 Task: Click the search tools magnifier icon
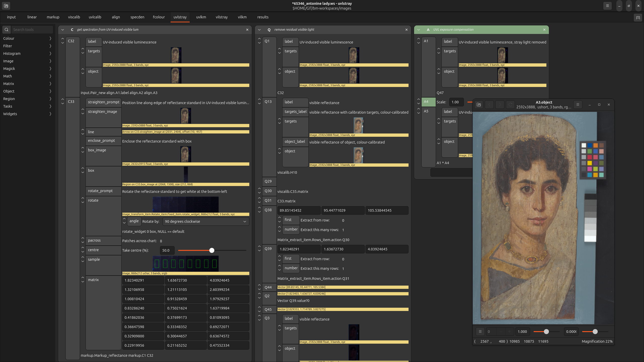(x=7, y=30)
